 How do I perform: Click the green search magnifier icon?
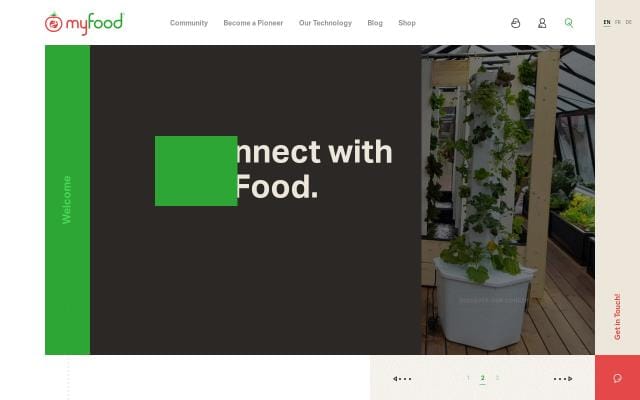[569, 23]
